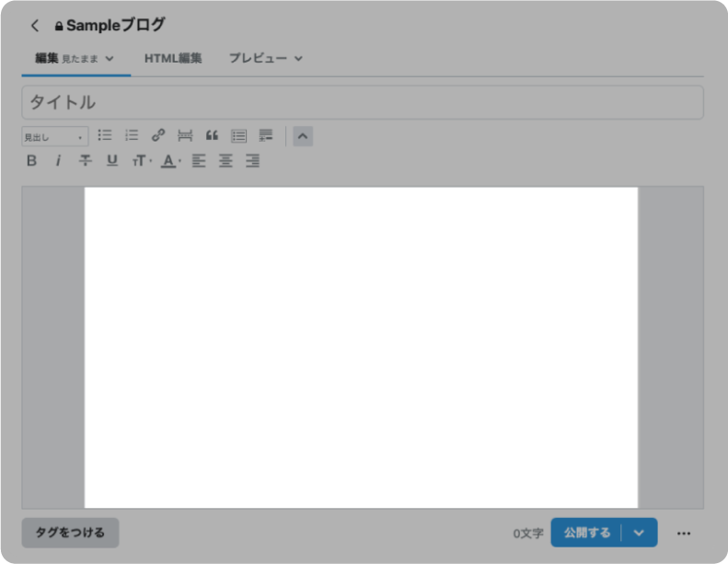Click the insert link icon
This screenshot has height=564, width=728.
[x=158, y=135]
